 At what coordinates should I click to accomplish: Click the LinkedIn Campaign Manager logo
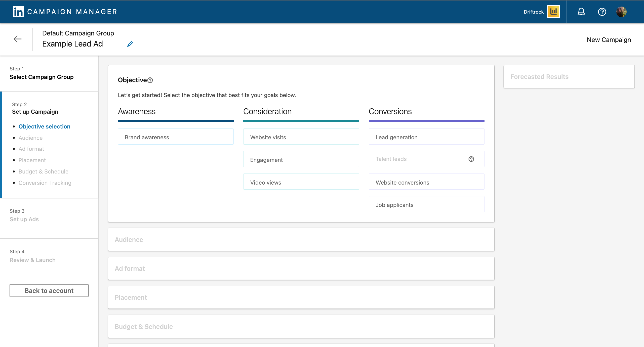(18, 12)
